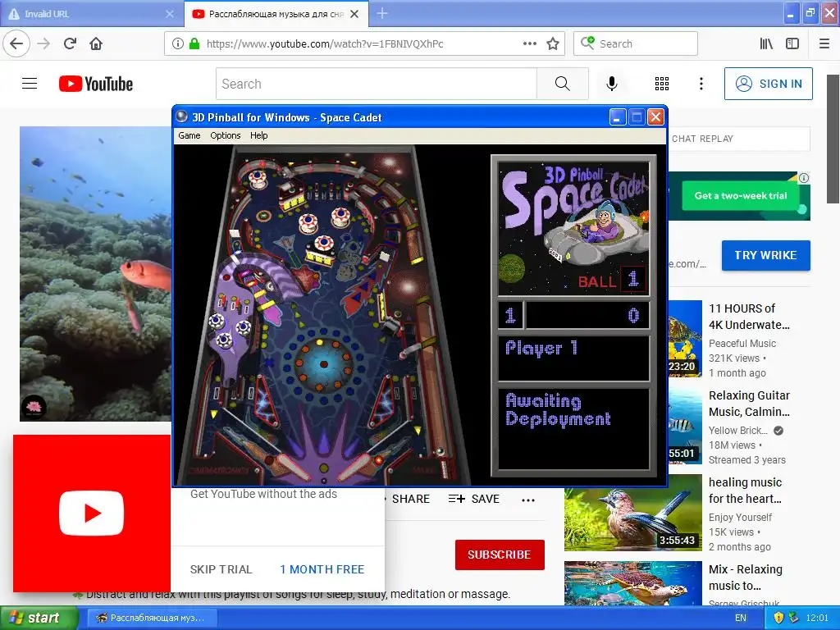Screen dimensions: 840x630
Task: Close the 3D Pinball window
Action: tap(655, 116)
